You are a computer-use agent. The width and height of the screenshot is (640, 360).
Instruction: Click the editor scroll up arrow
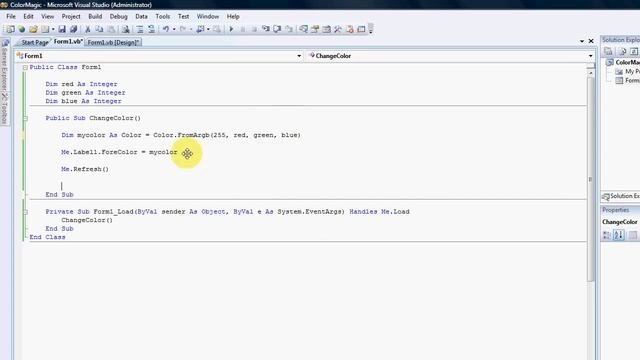[591, 73]
